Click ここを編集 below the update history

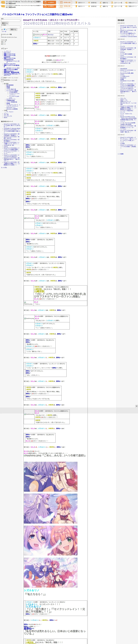tap(120, 154)
